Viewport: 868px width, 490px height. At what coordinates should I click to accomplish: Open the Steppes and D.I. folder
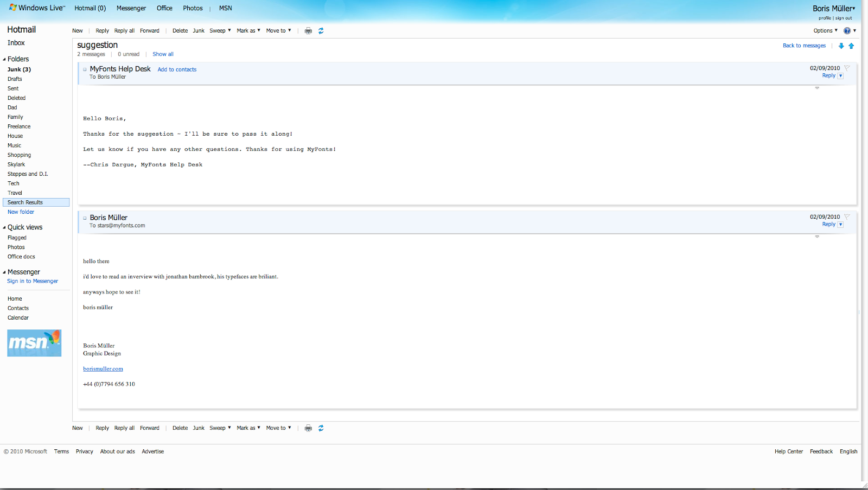tap(28, 174)
